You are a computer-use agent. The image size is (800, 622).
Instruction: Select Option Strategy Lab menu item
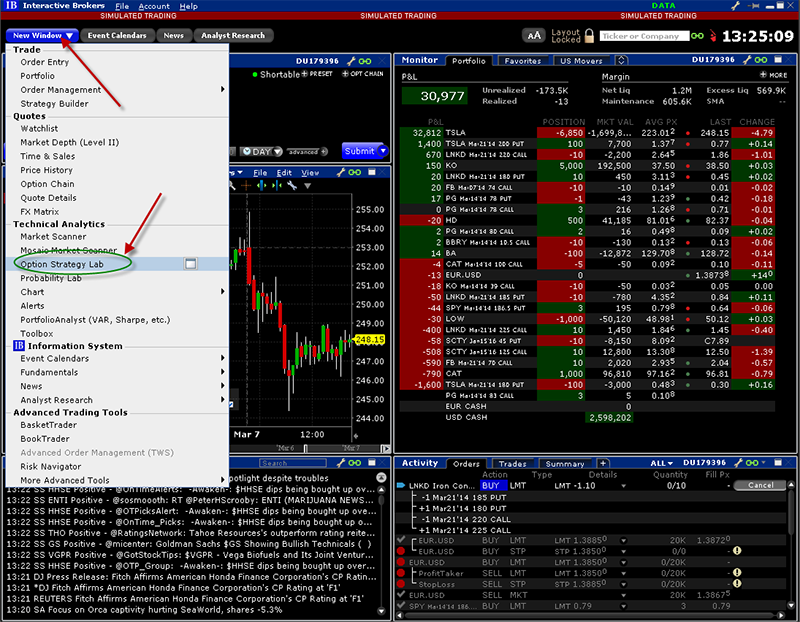coord(62,264)
